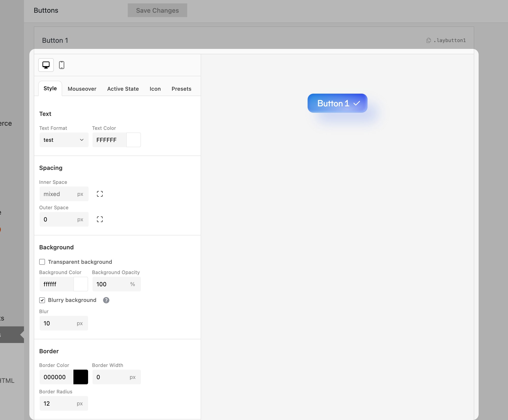Expand Inner Space individual sides icon
Viewport: 508px width, 420px height.
100,194
